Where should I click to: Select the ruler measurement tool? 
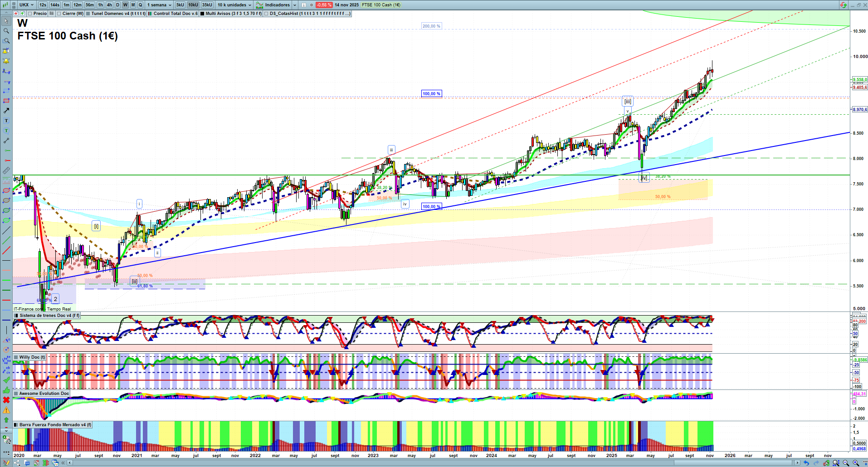point(6,170)
